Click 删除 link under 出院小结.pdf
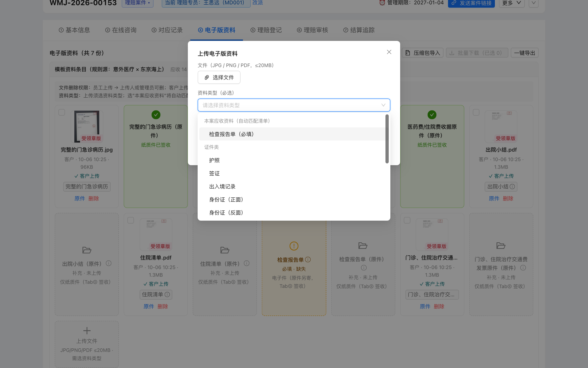588x368 pixels. [x=508, y=198]
